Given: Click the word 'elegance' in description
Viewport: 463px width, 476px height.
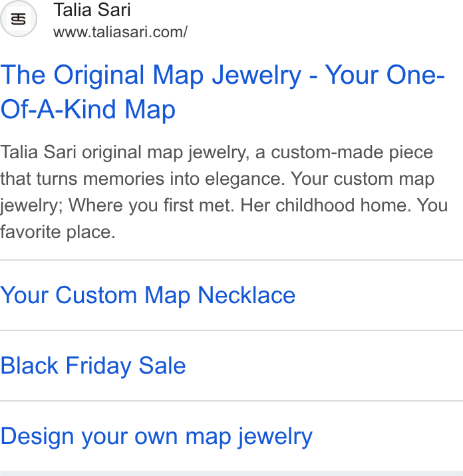Looking at the screenshot, I should pyautogui.click(x=245, y=179).
